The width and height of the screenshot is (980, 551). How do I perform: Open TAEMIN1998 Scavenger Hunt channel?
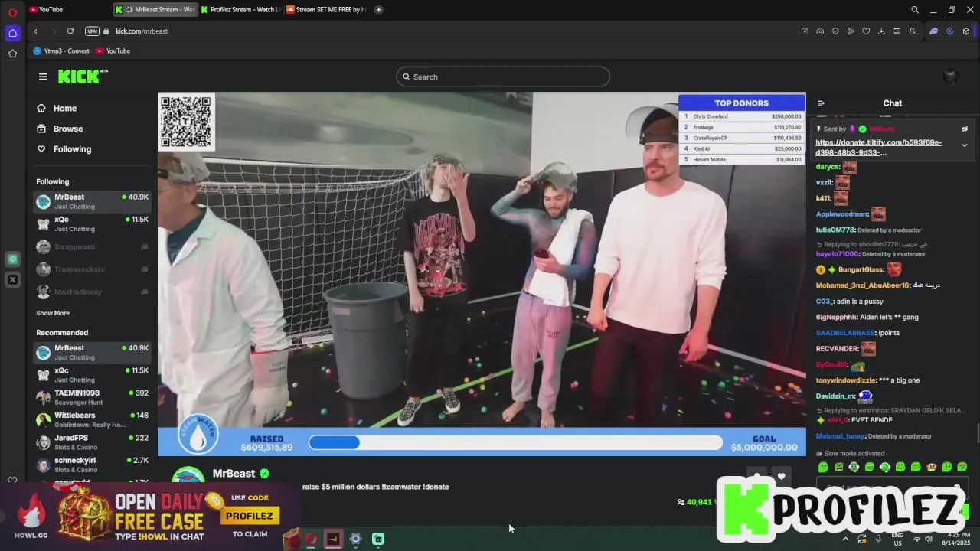point(92,397)
